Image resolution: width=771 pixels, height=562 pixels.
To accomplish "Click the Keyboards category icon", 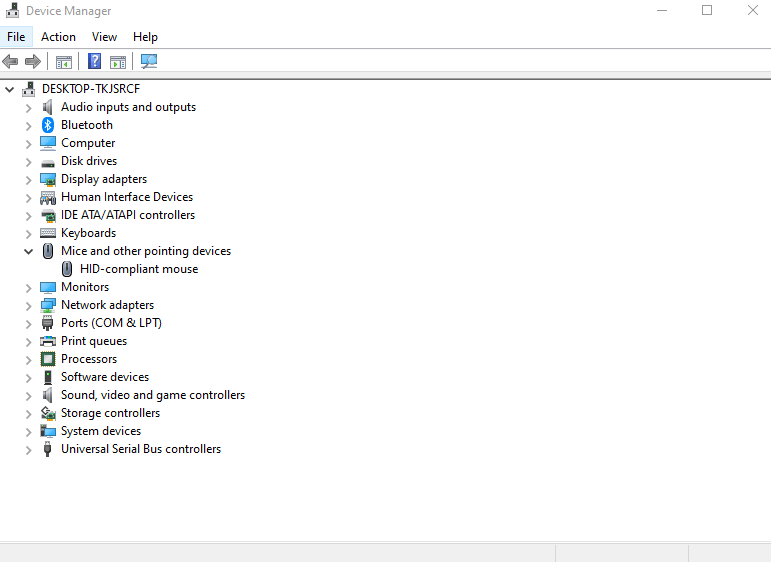I will point(48,234).
